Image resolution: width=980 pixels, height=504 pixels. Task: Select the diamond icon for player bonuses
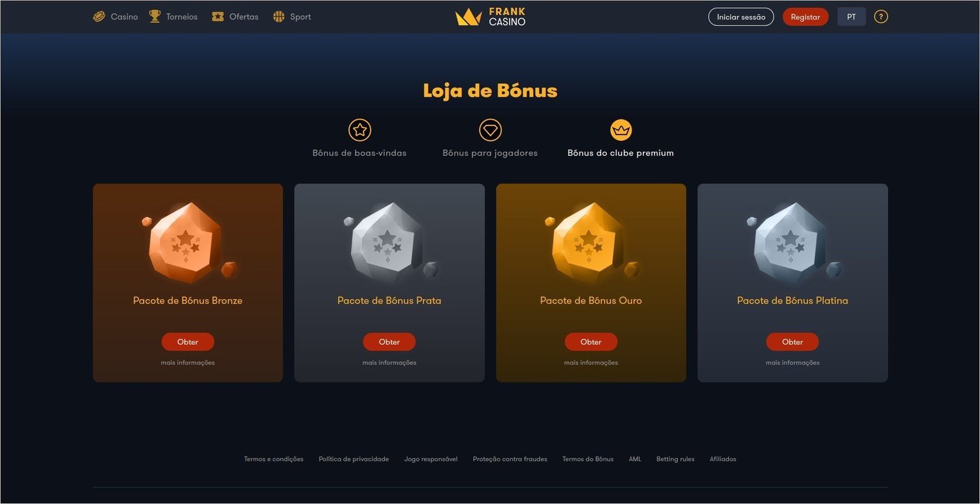click(490, 130)
